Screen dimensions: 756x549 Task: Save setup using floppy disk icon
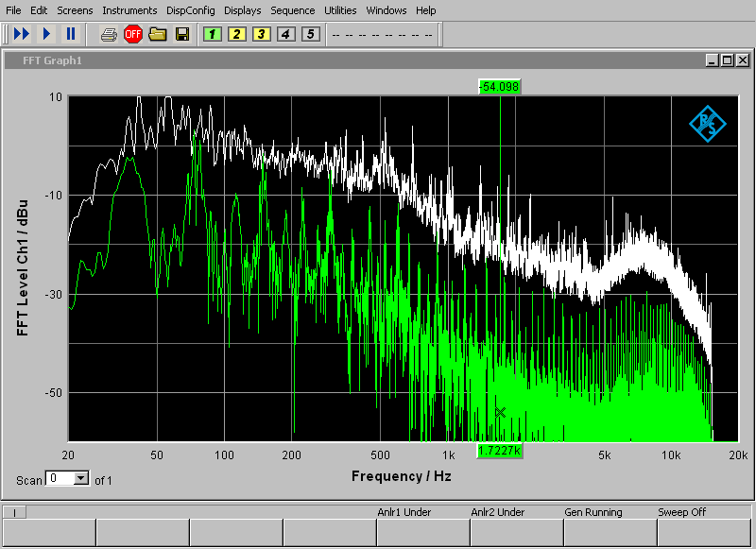(x=182, y=35)
